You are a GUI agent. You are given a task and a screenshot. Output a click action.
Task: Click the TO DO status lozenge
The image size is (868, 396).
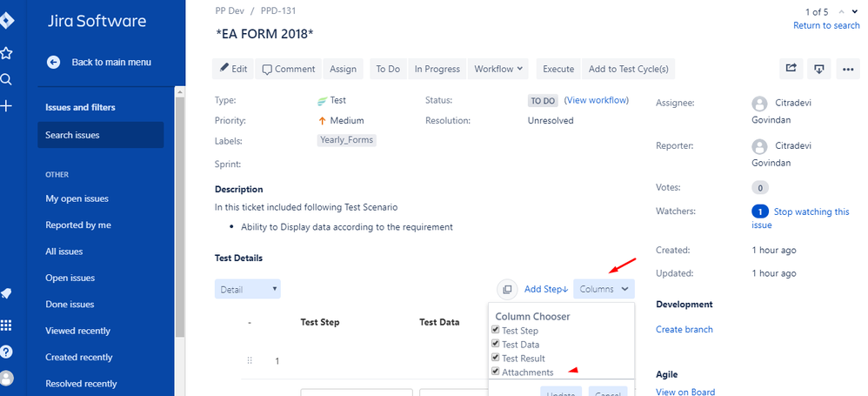[x=543, y=101]
